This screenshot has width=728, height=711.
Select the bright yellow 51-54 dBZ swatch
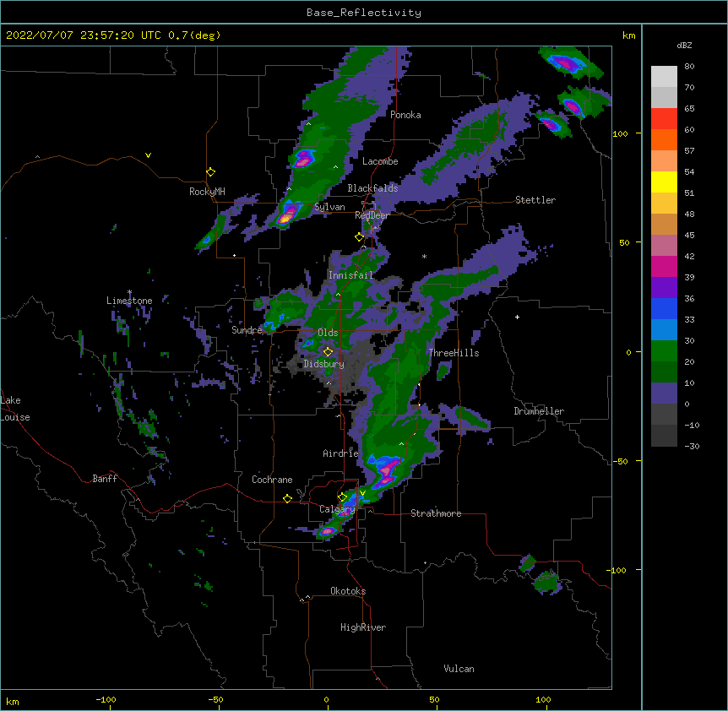(x=664, y=182)
